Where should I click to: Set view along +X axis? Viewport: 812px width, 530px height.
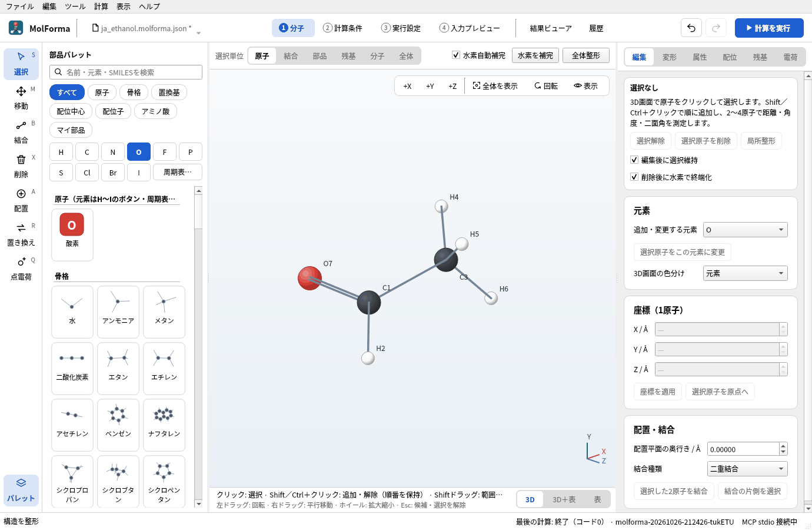pos(407,86)
